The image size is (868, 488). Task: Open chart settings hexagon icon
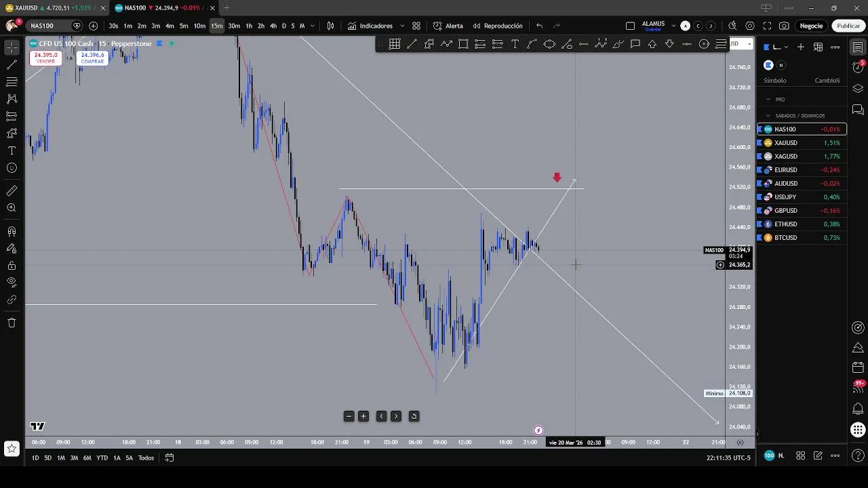pyautogui.click(x=750, y=26)
